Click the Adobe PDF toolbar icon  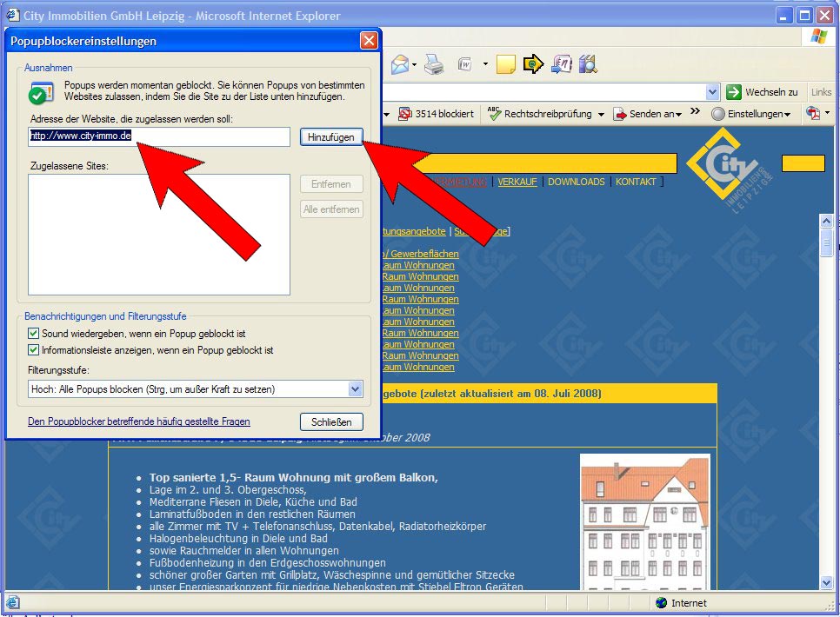coord(813,113)
